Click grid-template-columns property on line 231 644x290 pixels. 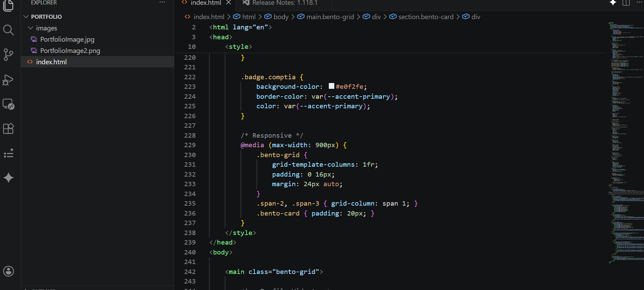[x=313, y=165]
